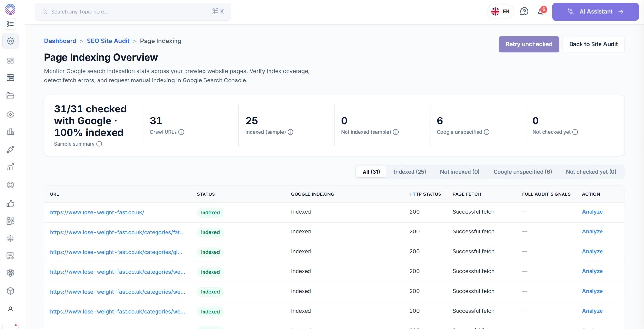Switch to the Not checked yet (0) tab
Viewport: 644px width, 329px height.
[591, 172]
